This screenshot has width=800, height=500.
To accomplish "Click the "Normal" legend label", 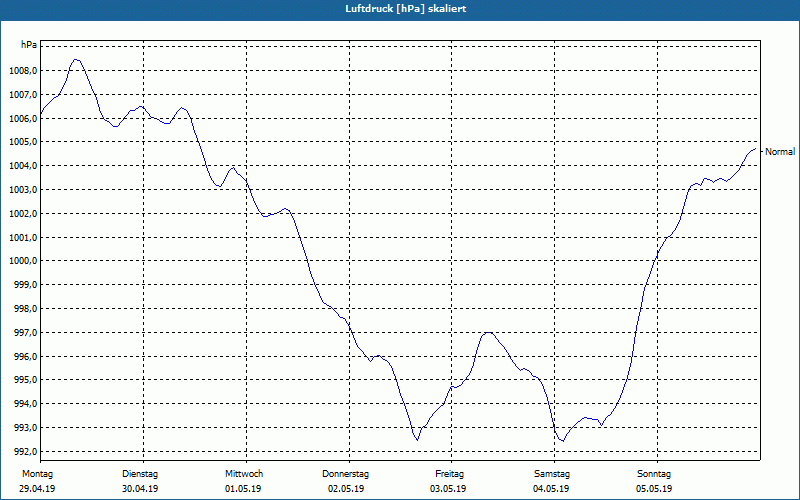I will pos(780,152).
